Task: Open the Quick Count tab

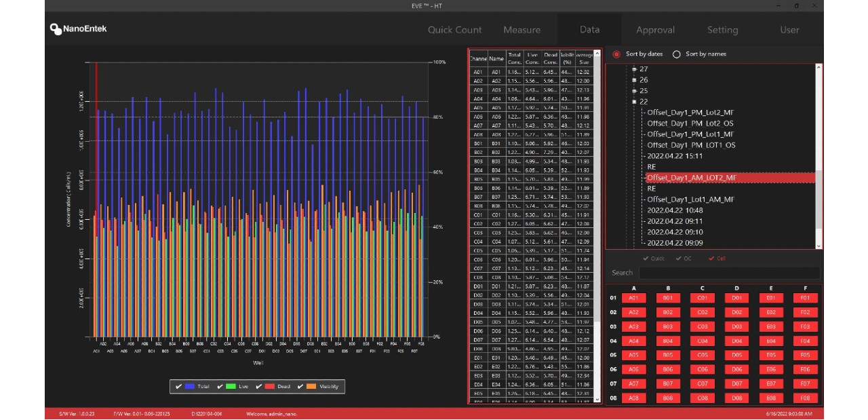Action: (454, 30)
